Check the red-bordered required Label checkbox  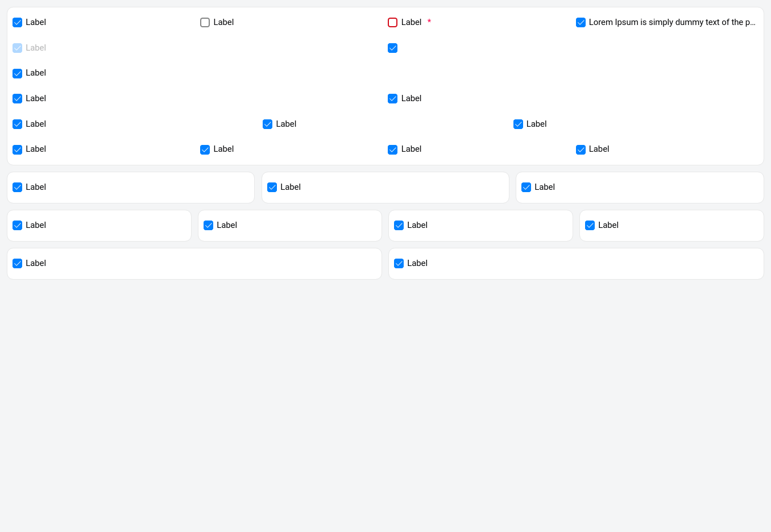pos(392,23)
